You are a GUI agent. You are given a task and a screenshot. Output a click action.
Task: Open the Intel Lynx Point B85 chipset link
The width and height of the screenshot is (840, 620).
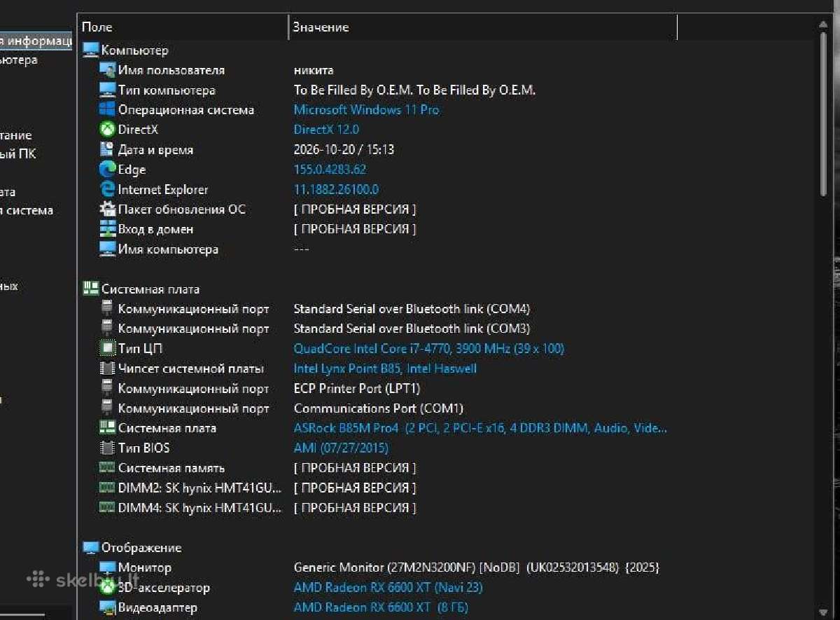click(x=385, y=368)
